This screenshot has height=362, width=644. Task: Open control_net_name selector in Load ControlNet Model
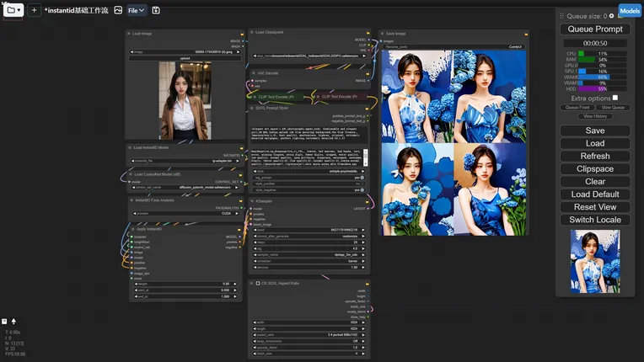pyautogui.click(x=184, y=187)
